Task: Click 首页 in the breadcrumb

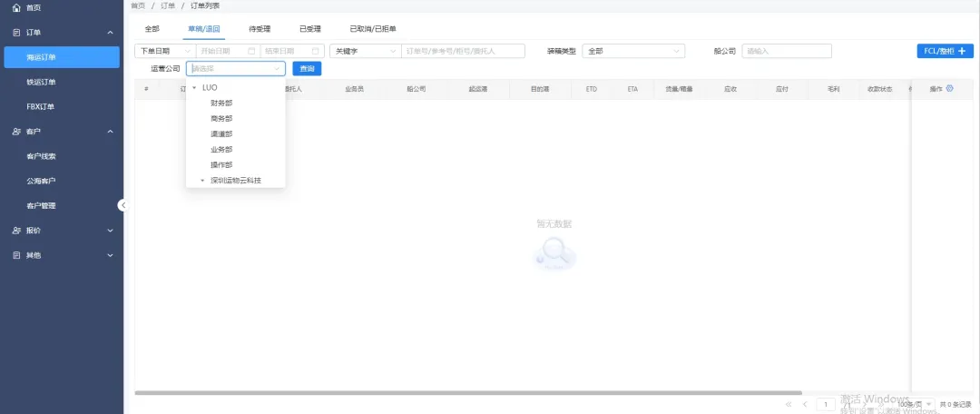Action: (138, 5)
